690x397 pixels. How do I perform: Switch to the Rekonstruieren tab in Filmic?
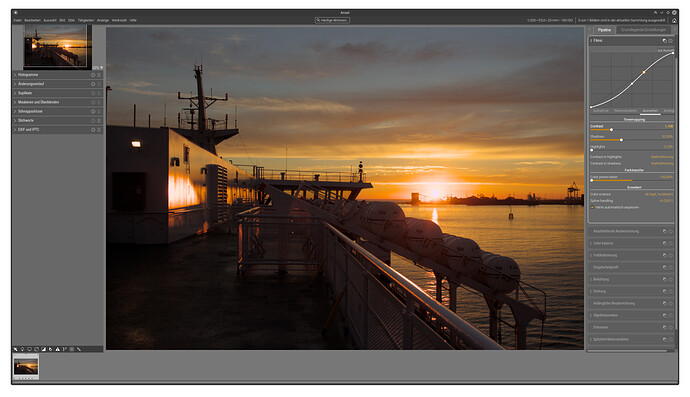pos(625,111)
